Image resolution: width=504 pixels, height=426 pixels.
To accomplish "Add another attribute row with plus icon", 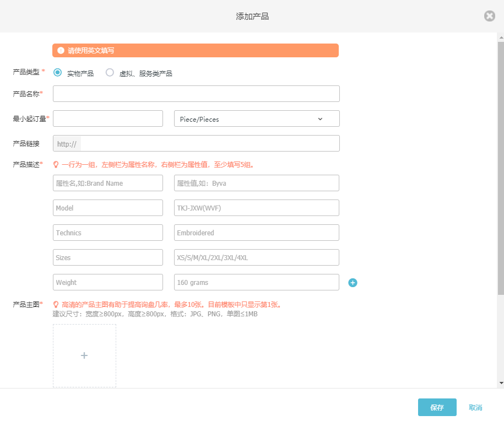I will coord(353,283).
